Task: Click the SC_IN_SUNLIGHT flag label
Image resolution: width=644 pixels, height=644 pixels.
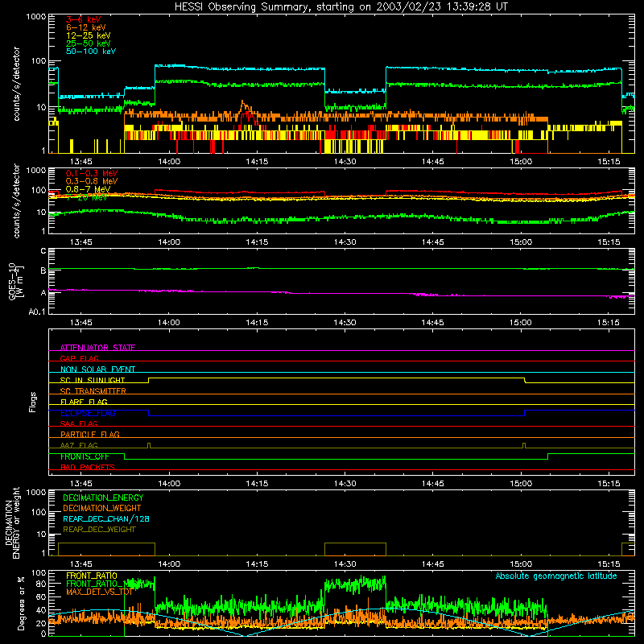Action: pos(93,380)
